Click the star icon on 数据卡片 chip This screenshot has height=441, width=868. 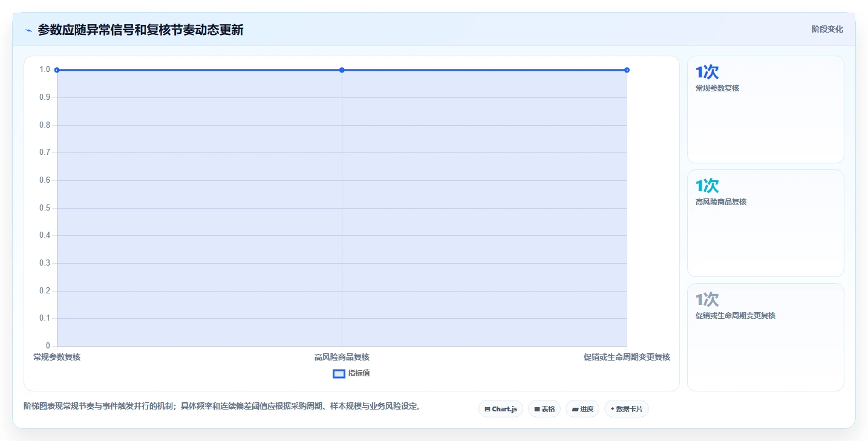tap(612, 409)
